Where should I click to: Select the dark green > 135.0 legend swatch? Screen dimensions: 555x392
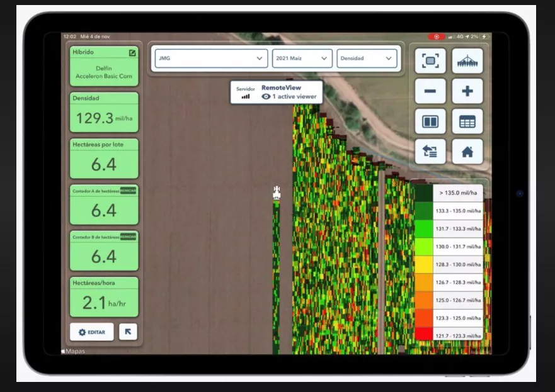(x=424, y=193)
